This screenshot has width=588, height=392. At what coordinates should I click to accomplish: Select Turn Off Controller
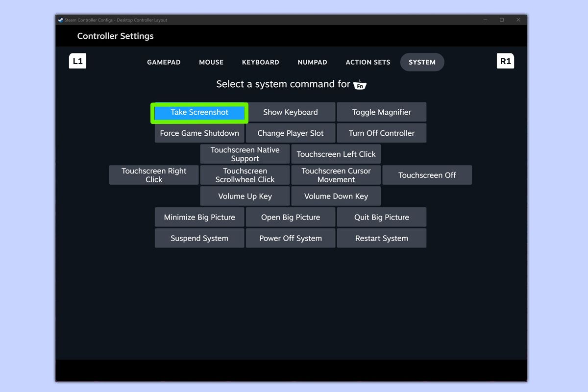point(381,133)
